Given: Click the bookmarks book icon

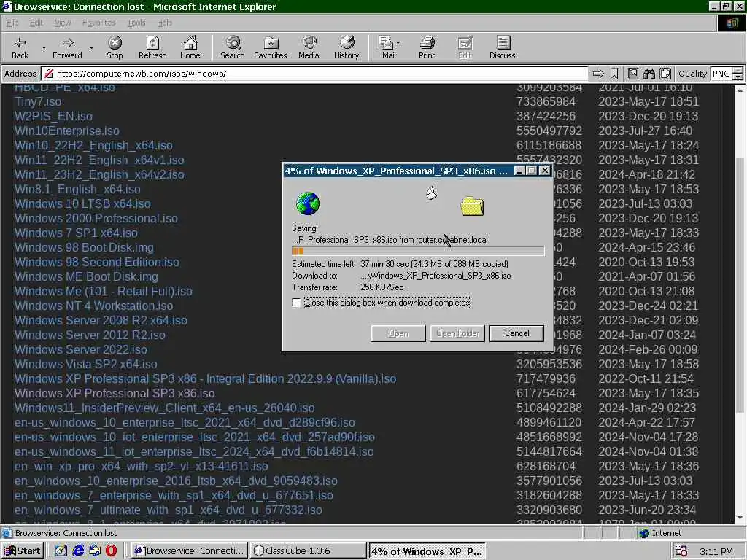Looking at the screenshot, I should pyautogui.click(x=632, y=74).
